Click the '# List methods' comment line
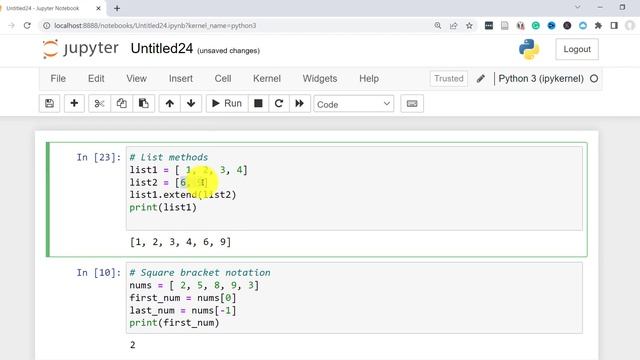This screenshot has height=360, width=640. pos(169,157)
